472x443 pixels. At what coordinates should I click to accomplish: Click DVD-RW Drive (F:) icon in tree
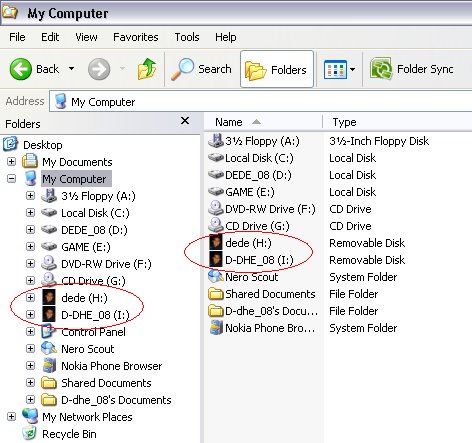pyautogui.click(x=49, y=263)
